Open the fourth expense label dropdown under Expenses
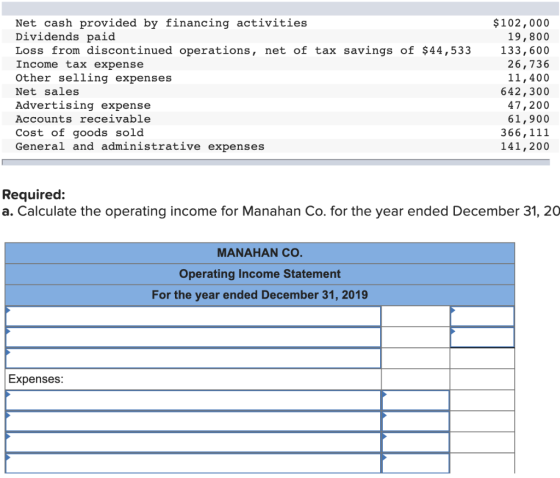 (x=193, y=463)
